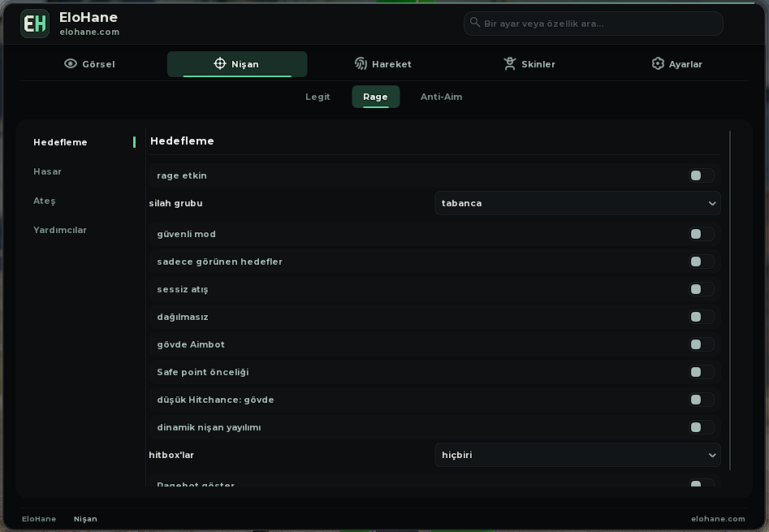Click the settings search field
The width and height of the screenshot is (769, 532).
(594, 24)
